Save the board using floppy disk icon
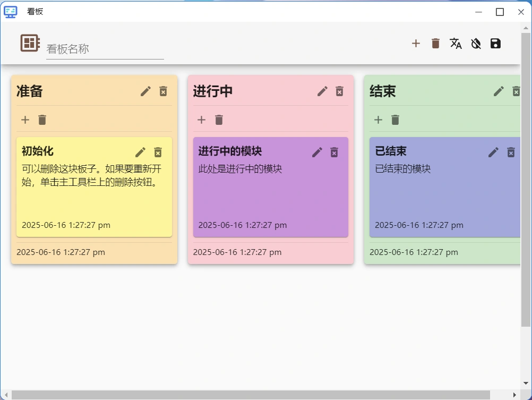 point(495,44)
